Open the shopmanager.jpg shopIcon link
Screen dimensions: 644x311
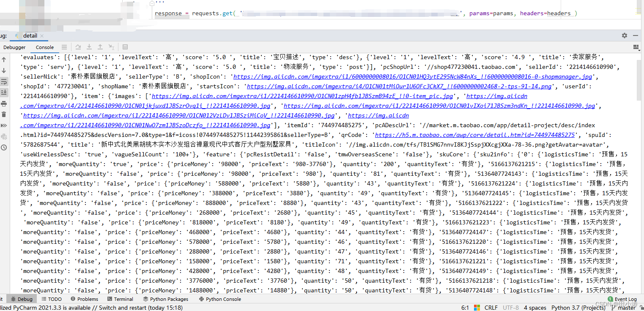(x=412, y=77)
